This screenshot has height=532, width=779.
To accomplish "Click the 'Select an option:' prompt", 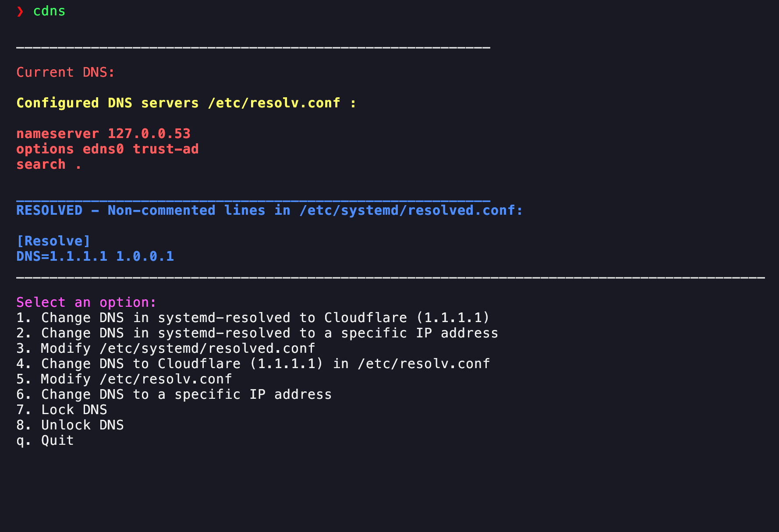I will 86,302.
